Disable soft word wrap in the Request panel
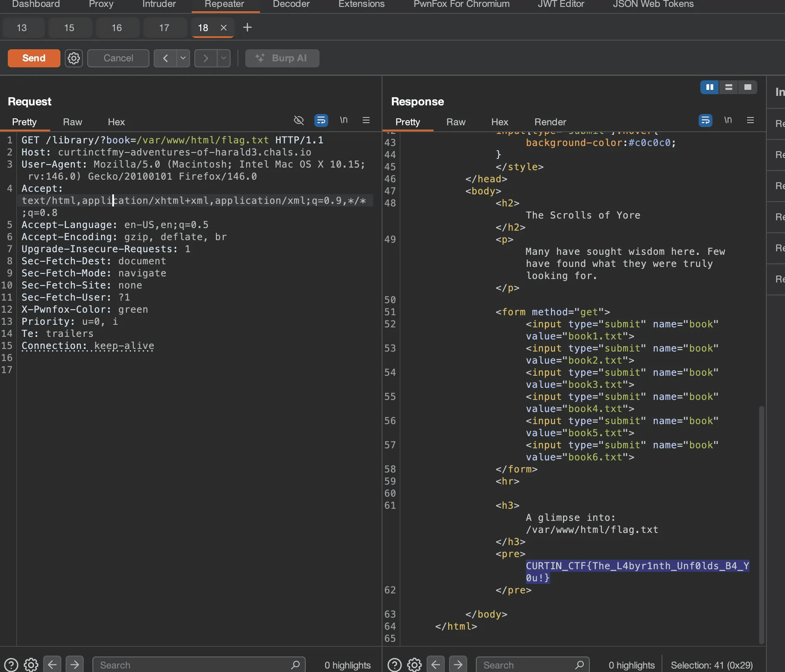This screenshot has height=672, width=785. [321, 120]
